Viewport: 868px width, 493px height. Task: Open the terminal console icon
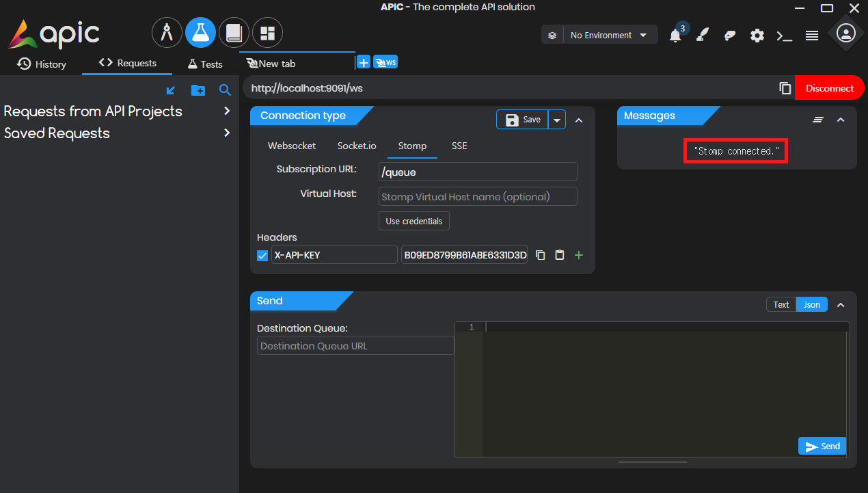[x=785, y=36]
